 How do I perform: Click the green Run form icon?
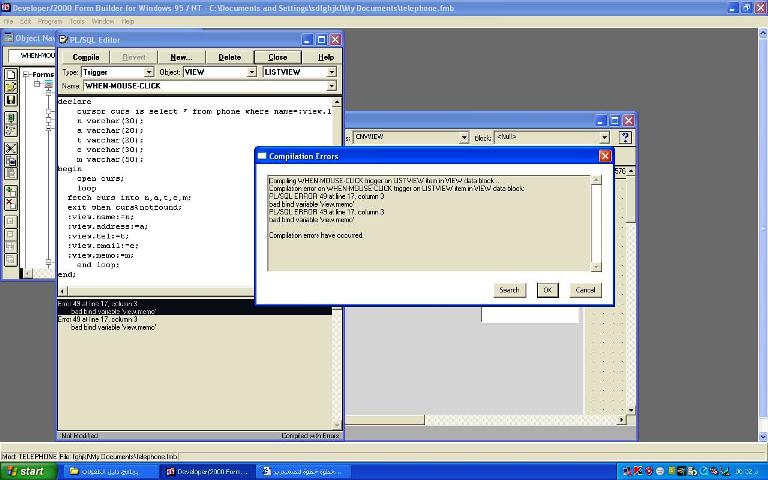(11, 118)
